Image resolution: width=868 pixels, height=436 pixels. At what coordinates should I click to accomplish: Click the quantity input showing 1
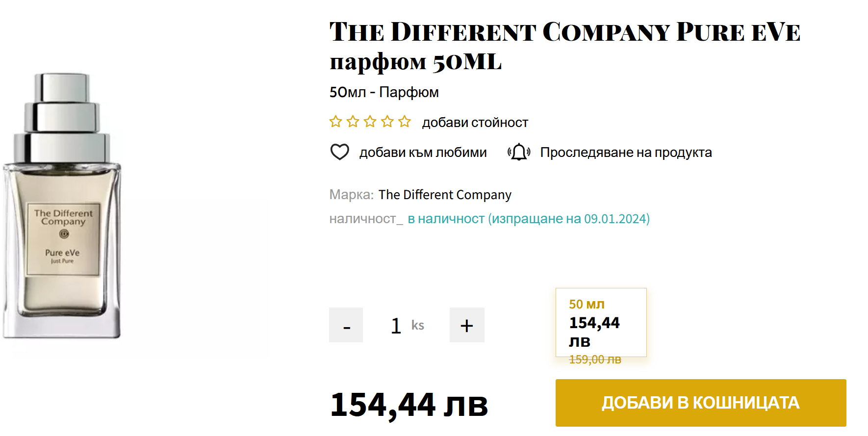tap(396, 326)
